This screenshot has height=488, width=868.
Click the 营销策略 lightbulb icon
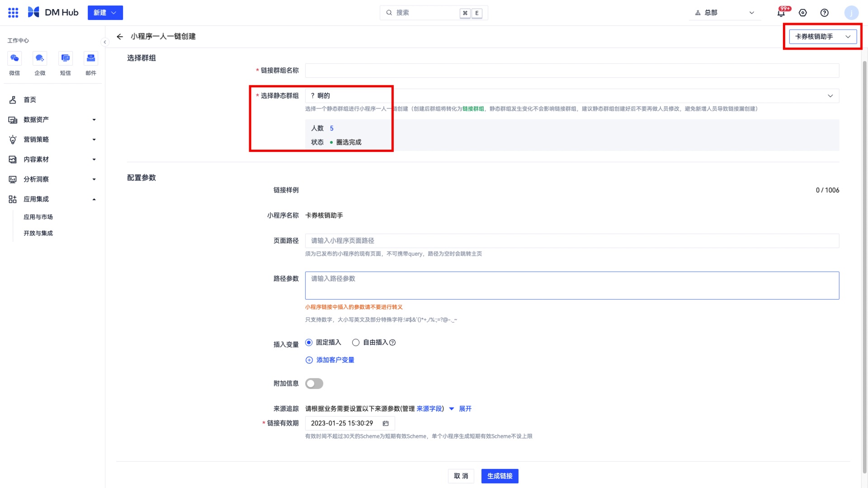click(13, 140)
